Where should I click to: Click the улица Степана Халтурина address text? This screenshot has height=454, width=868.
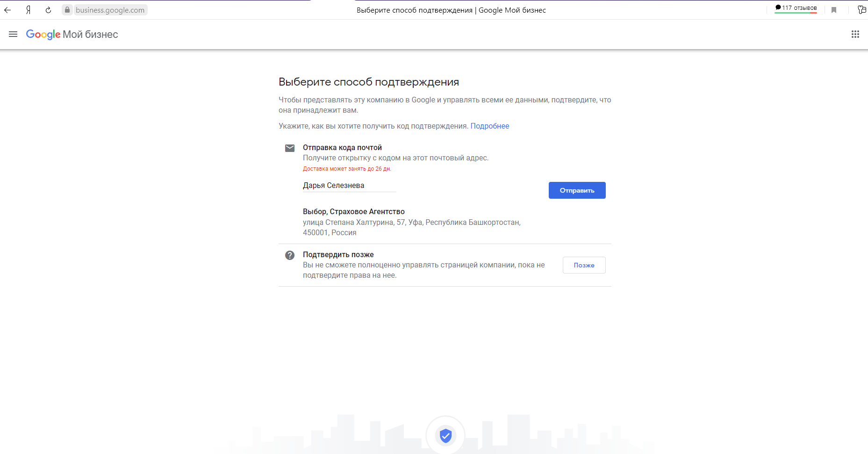(412, 227)
